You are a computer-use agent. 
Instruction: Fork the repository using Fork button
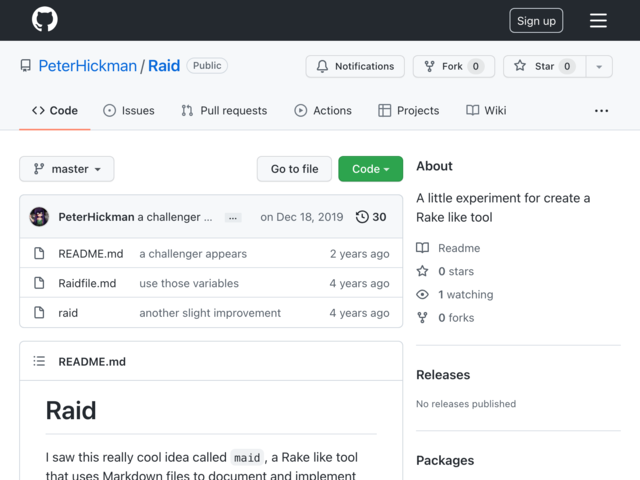pos(454,66)
